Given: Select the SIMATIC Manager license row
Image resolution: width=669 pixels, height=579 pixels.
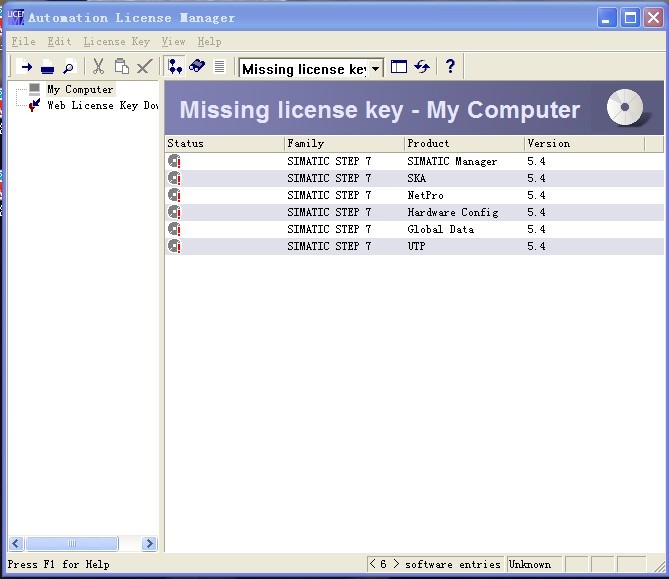Looking at the screenshot, I should (414, 161).
